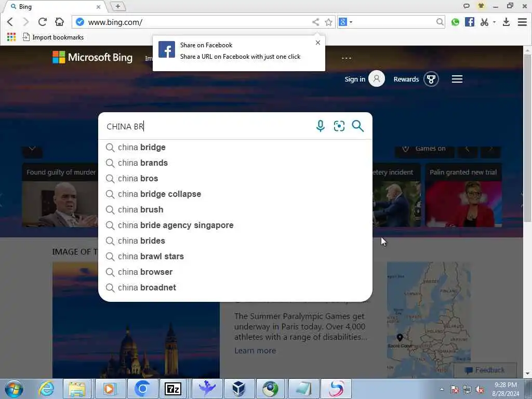Click the Microsoft Bing logo
Image resolution: width=532 pixels, height=399 pixels.
(92, 57)
